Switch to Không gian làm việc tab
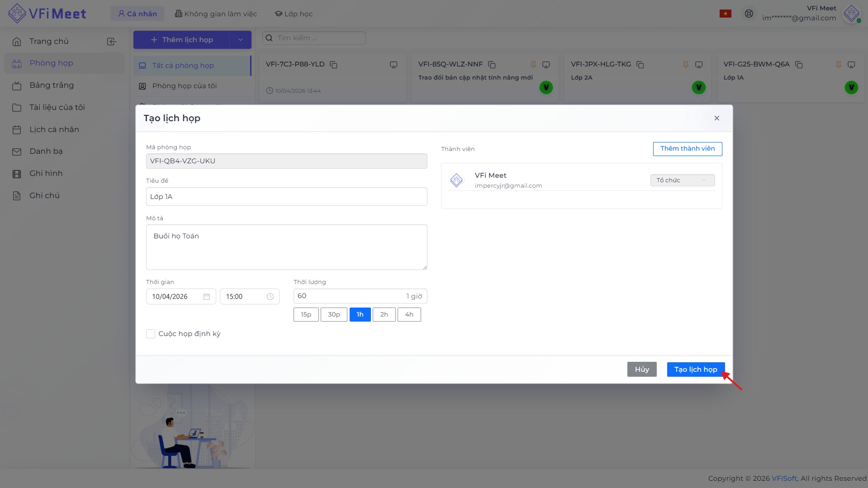 216,14
